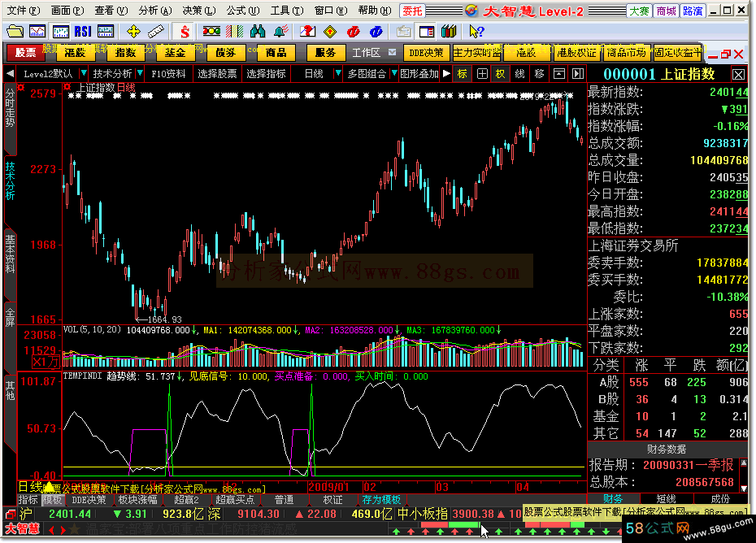
Task: Click the red left arrow in news ticker
Action: 51,530
